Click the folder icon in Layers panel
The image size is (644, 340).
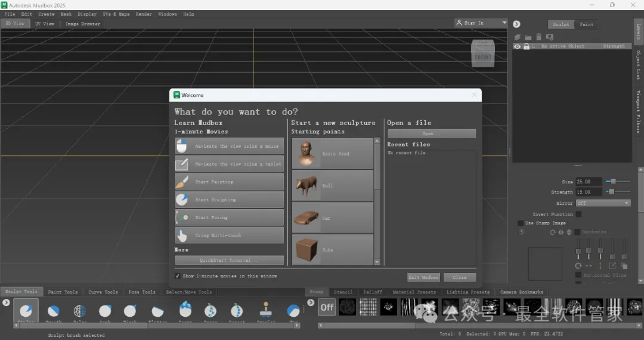tap(528, 38)
